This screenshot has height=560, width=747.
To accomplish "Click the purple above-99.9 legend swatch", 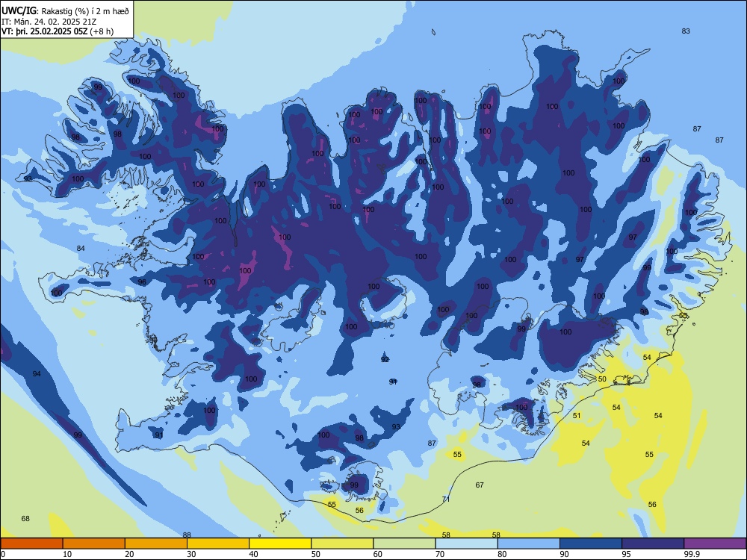I will pos(715,544).
